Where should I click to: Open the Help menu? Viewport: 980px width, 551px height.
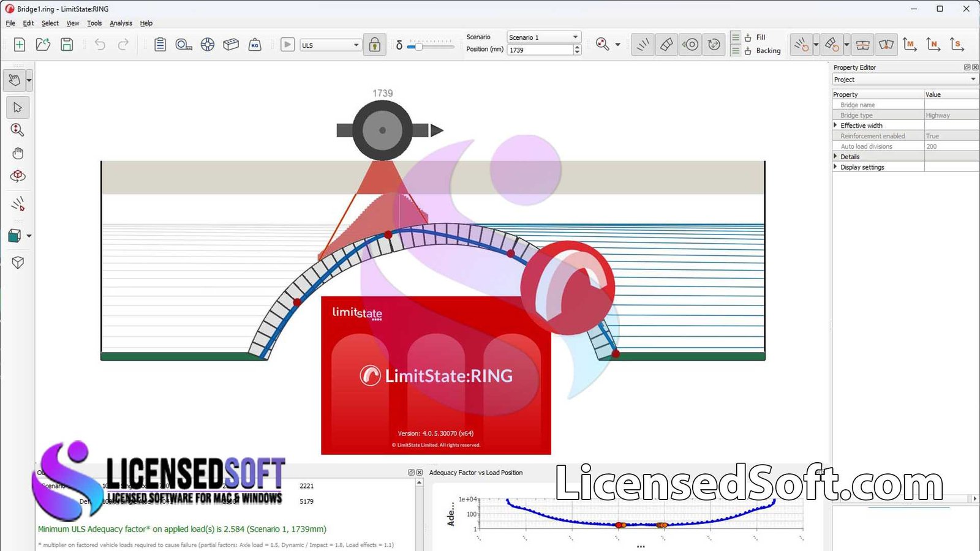tap(146, 23)
